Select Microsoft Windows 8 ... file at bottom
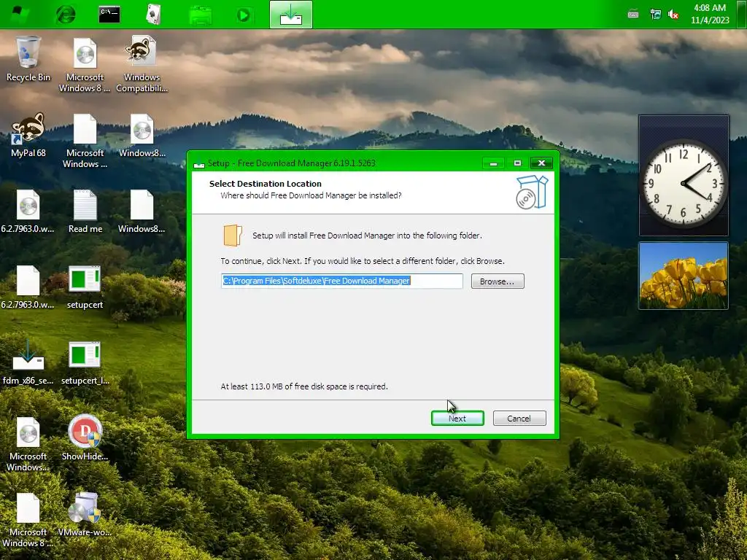Screen dimensions: 747x560 28,520
